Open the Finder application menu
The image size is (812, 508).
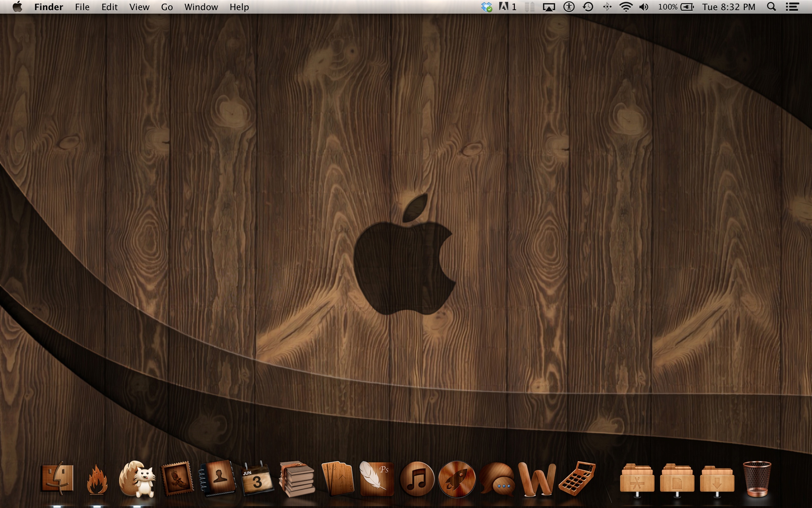tap(49, 7)
